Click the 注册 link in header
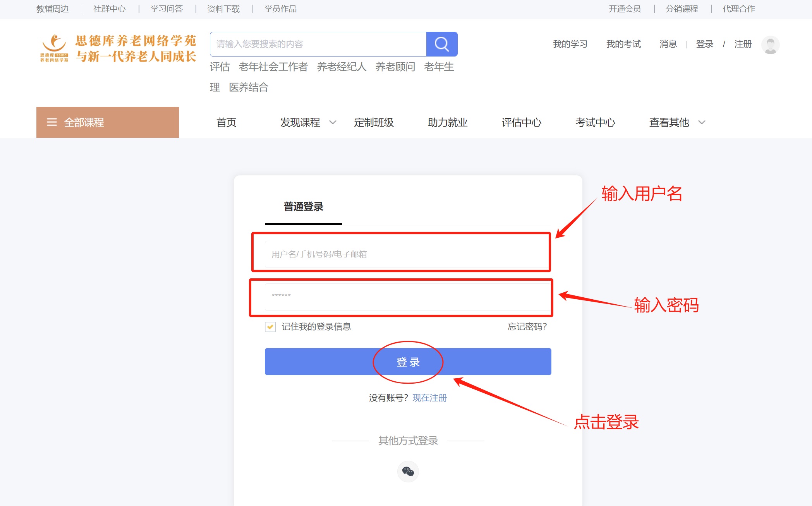 point(743,44)
